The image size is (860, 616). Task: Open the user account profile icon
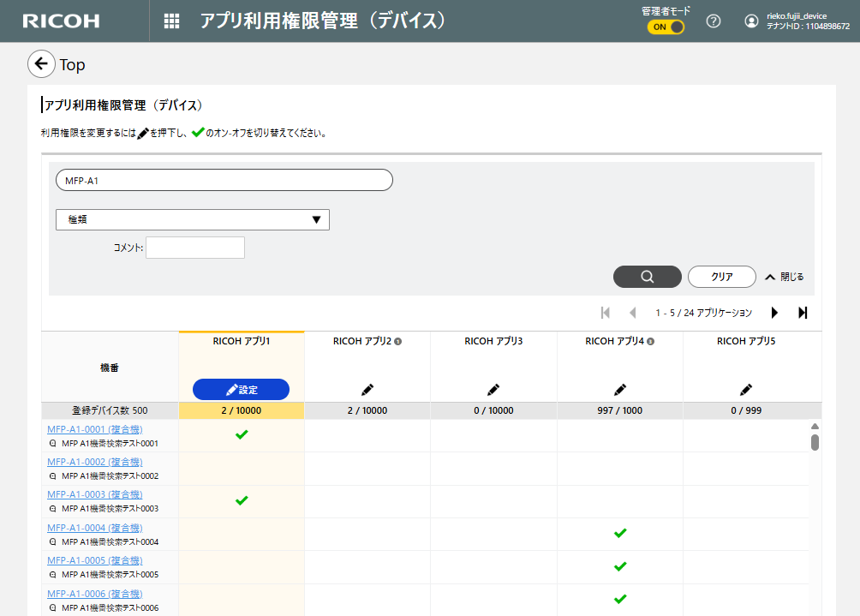751,21
